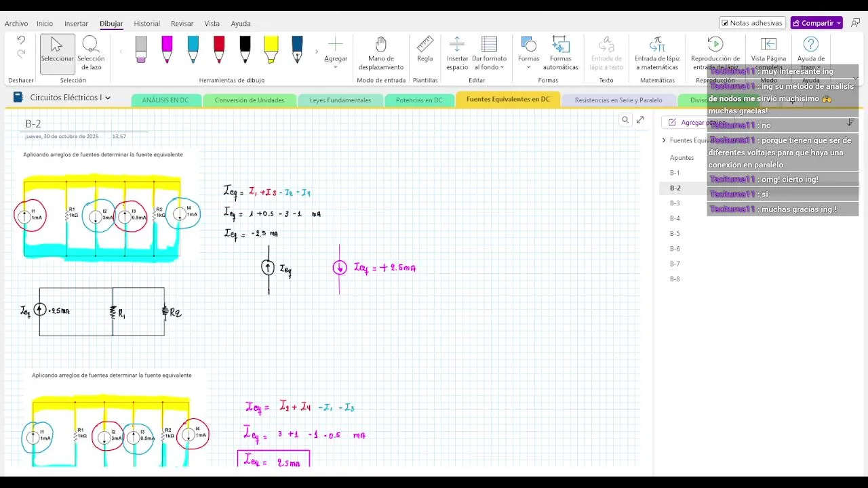Screen dimensions: 868x488
Task: Switch to the Insertar ribbon tab
Action: tap(76, 23)
